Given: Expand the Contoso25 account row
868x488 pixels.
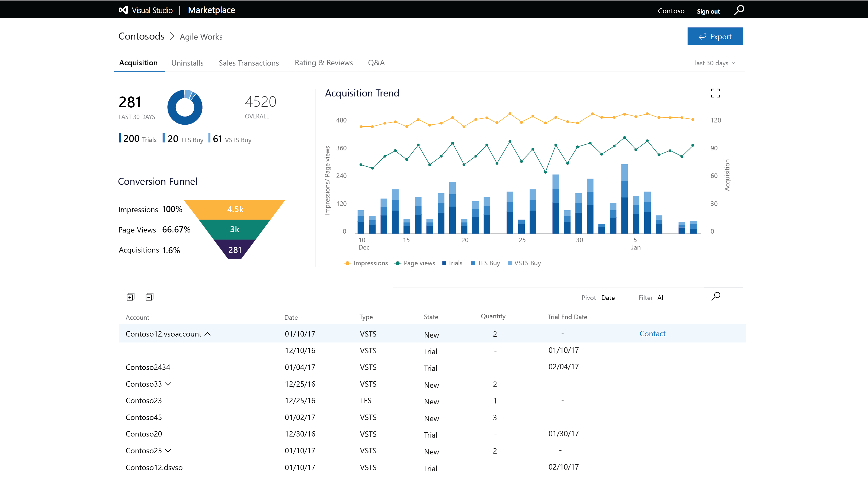Looking at the screenshot, I should click(168, 451).
